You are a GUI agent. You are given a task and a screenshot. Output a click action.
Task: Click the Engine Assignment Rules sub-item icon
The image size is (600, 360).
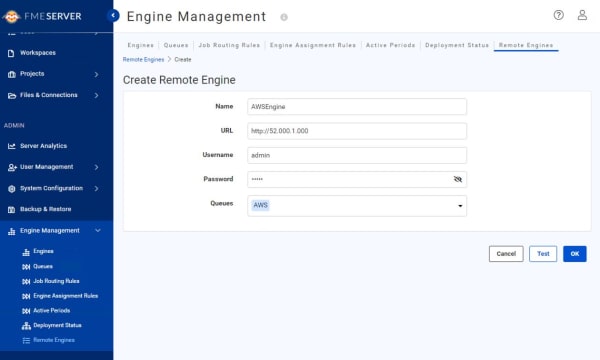pos(26,296)
